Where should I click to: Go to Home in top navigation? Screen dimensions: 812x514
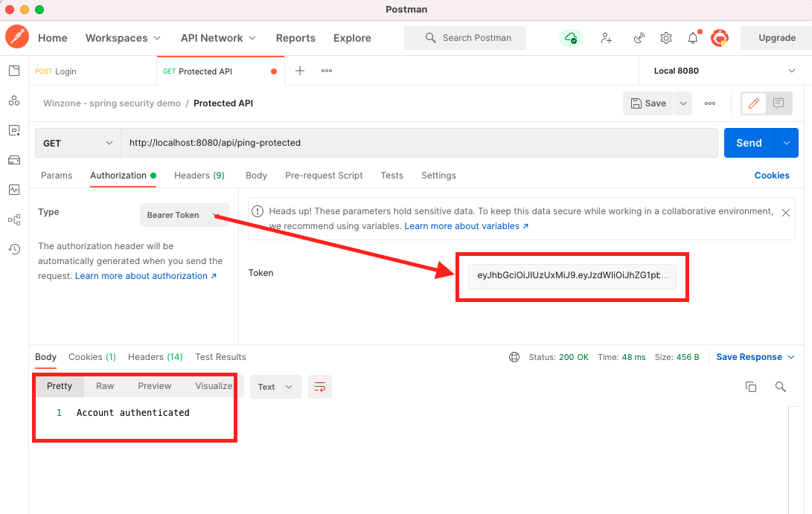click(53, 38)
